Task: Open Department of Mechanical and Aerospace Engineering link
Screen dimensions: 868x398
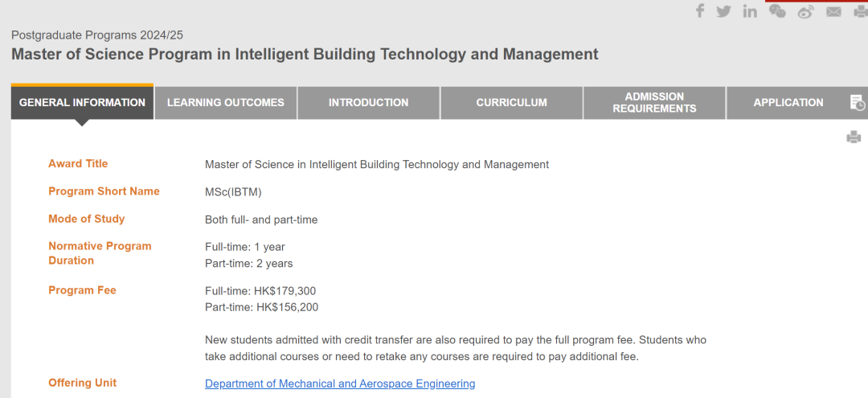Action: tap(340, 384)
